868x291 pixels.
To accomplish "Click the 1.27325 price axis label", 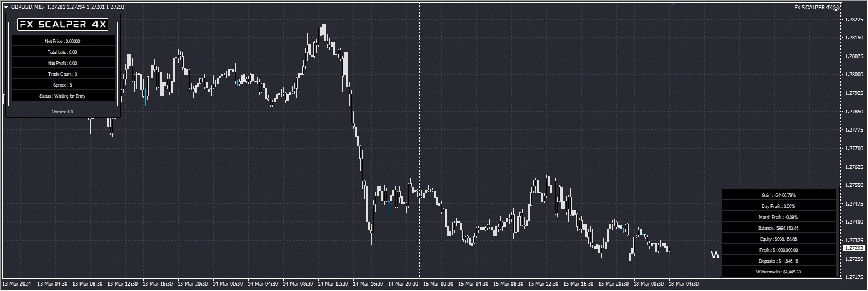I will (x=854, y=241).
